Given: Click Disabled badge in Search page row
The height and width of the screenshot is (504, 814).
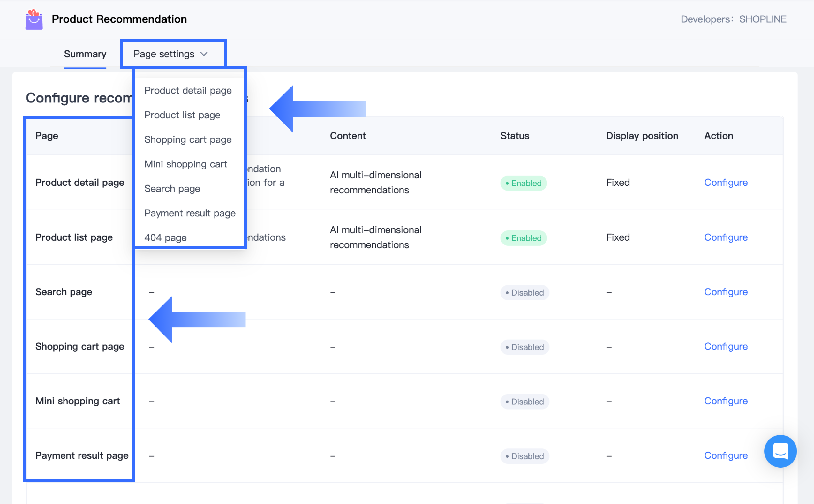Looking at the screenshot, I should point(525,293).
